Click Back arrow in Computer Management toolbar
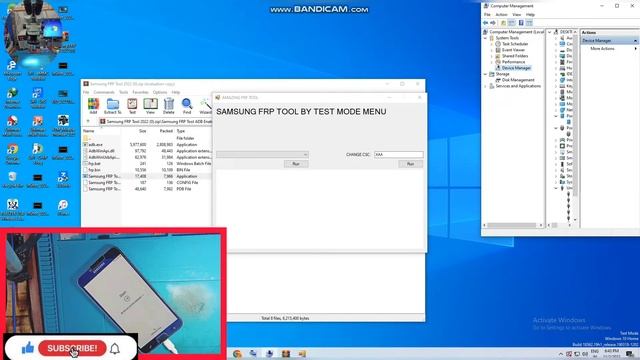The width and height of the screenshot is (640, 360). 486,23
